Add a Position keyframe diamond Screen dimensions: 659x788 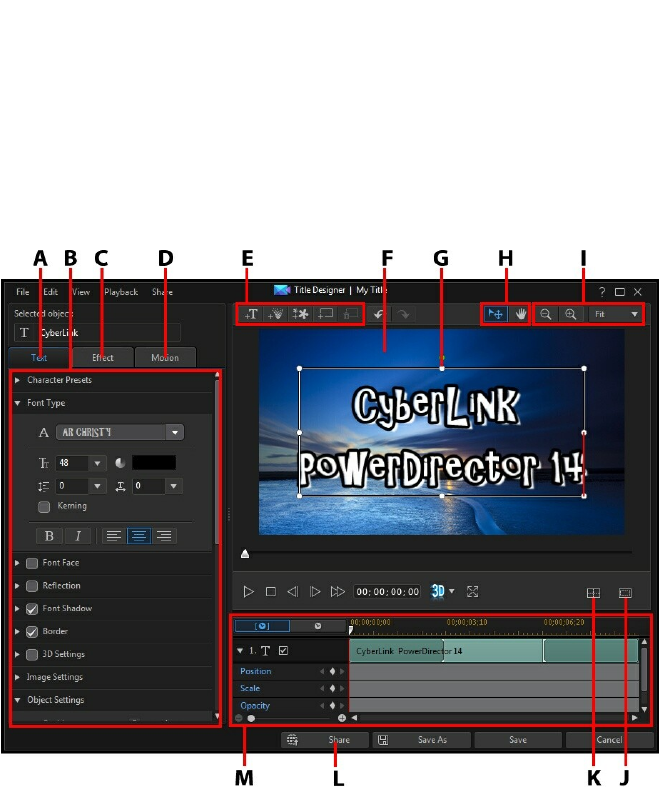332,671
